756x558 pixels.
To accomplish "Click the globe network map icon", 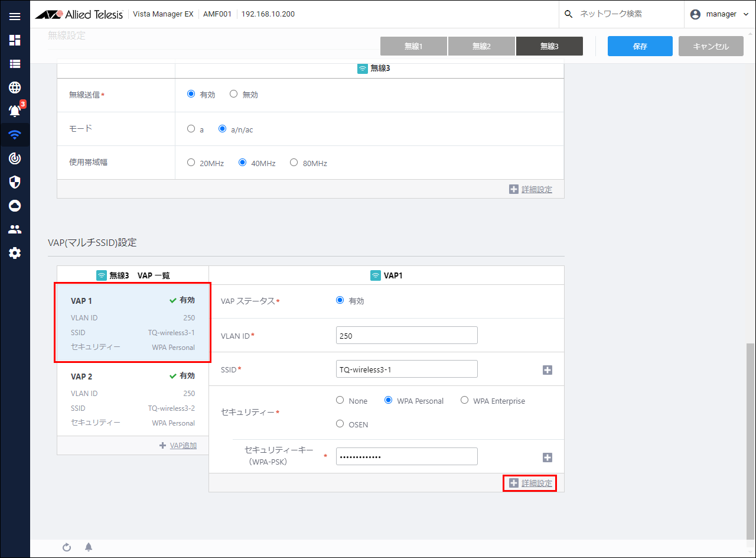I will [x=15, y=87].
